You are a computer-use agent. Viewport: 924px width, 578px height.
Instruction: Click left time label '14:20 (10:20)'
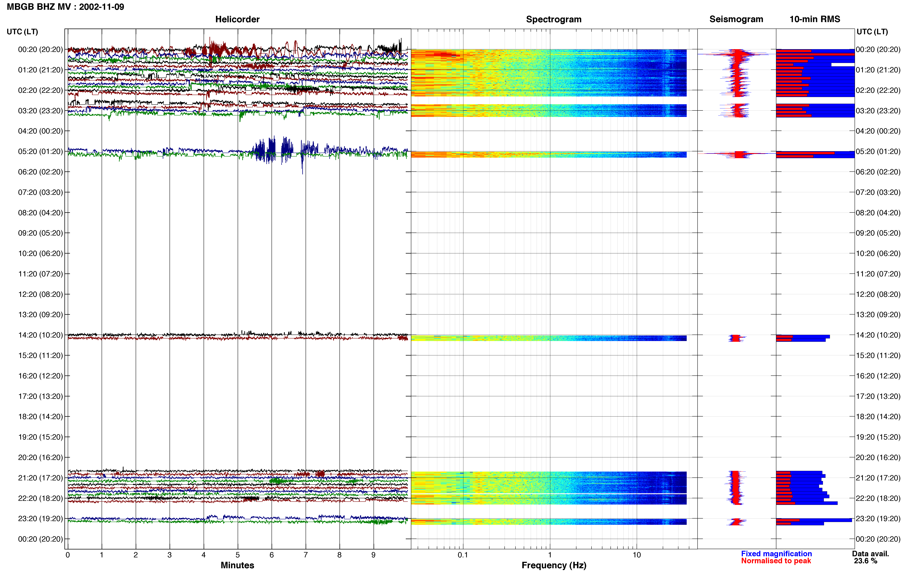[41, 335]
